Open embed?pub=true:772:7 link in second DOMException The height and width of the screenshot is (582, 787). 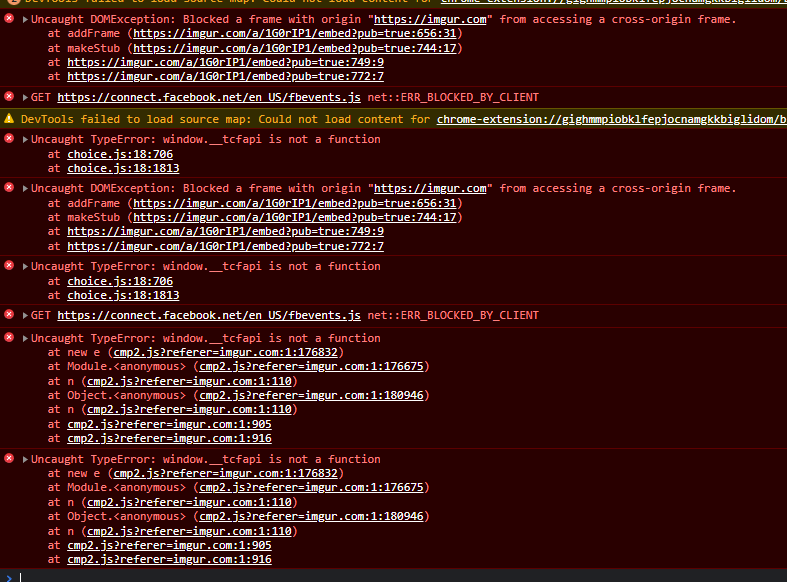[x=225, y=246]
